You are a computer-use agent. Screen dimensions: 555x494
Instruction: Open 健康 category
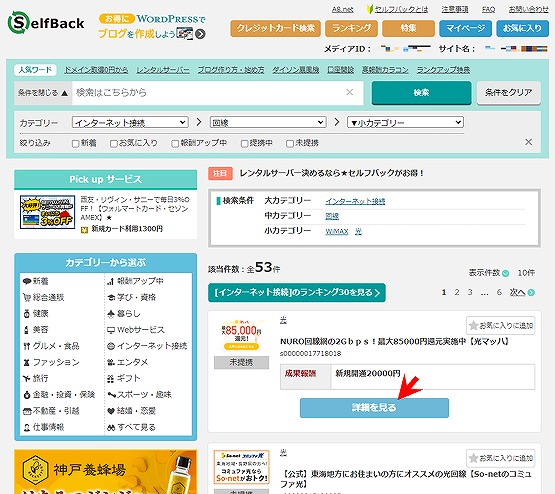pyautogui.click(x=35, y=314)
